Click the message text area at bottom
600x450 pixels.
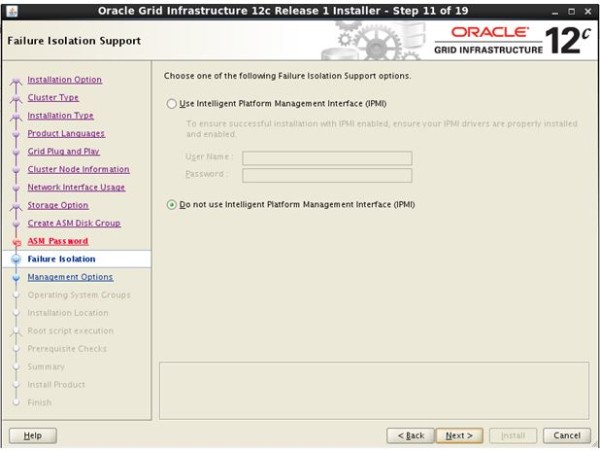coord(374,391)
